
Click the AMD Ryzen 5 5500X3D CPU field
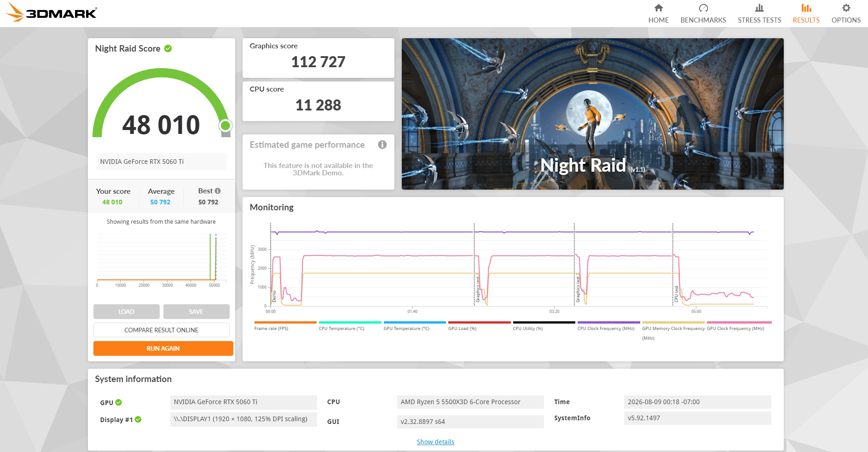(x=470, y=402)
